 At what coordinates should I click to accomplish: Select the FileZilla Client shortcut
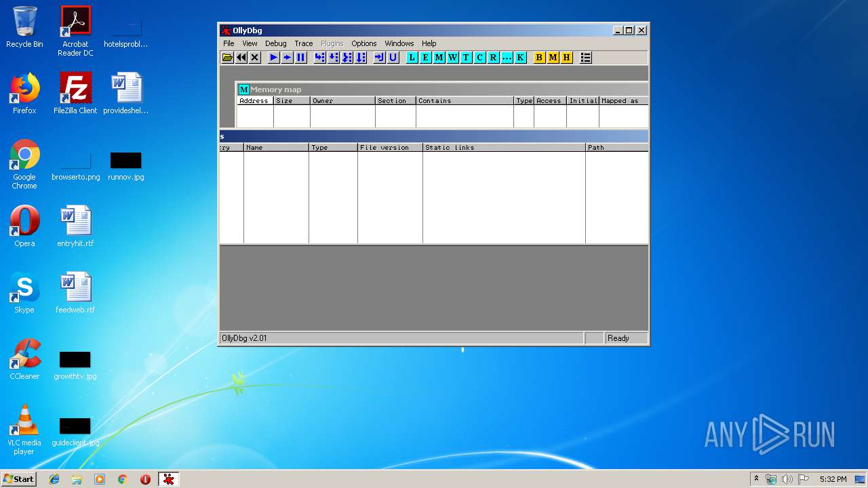(75, 94)
